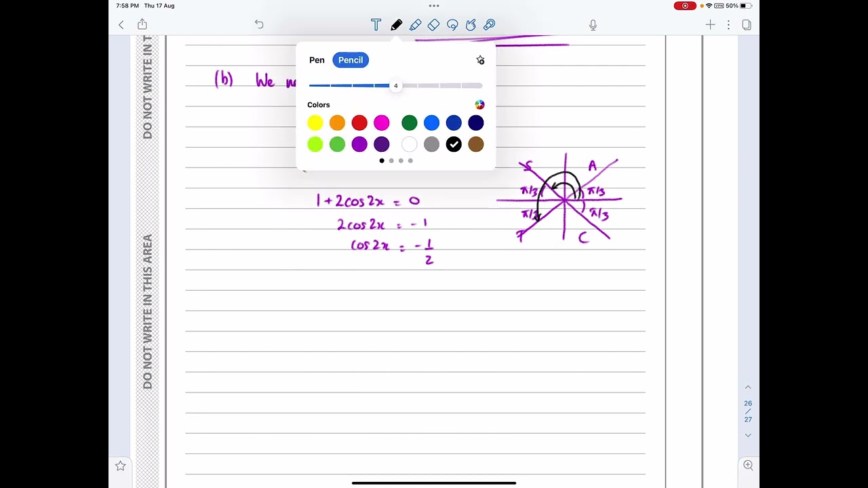Pick the dark green color swatch
Image resolution: width=868 pixels, height=488 pixels.
[x=410, y=123]
